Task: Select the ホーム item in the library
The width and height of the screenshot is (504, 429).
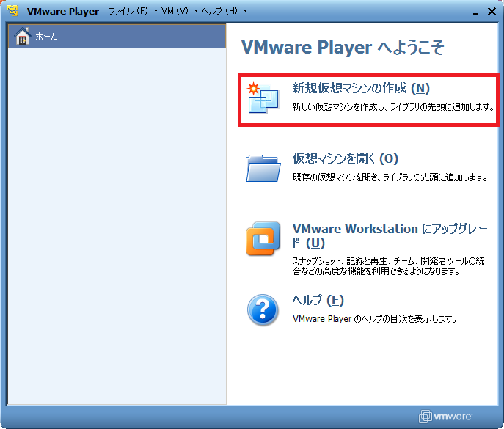Action: (x=117, y=37)
